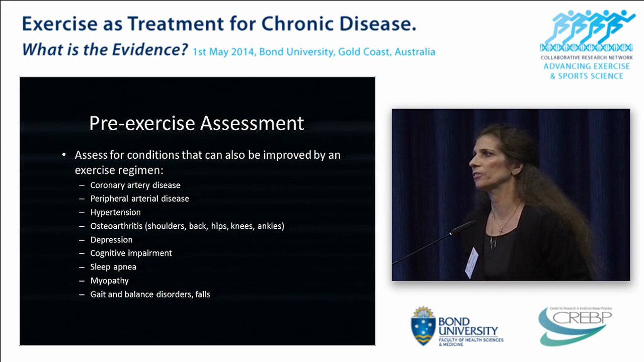Select the Pre-exercise Assessment slide title
The image size is (644, 362).
(196, 123)
